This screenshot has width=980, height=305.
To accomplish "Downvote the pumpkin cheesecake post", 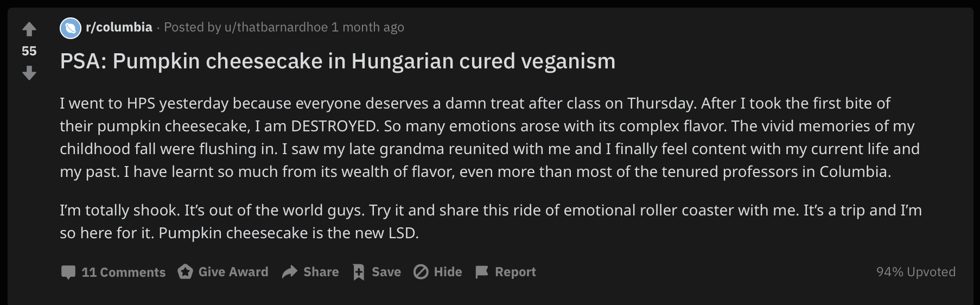I will click(29, 73).
